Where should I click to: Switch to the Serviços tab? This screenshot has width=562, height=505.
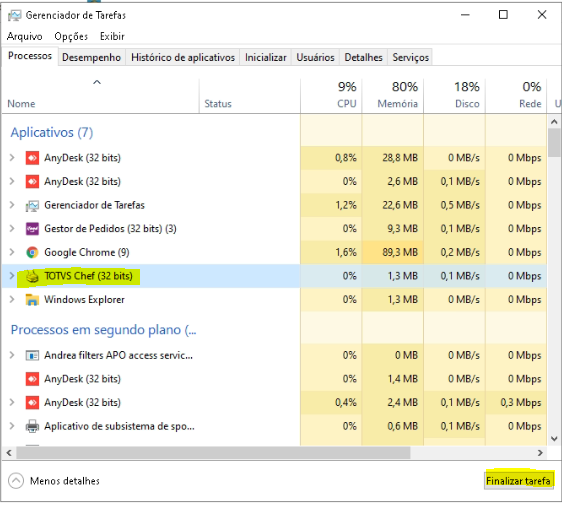click(410, 57)
